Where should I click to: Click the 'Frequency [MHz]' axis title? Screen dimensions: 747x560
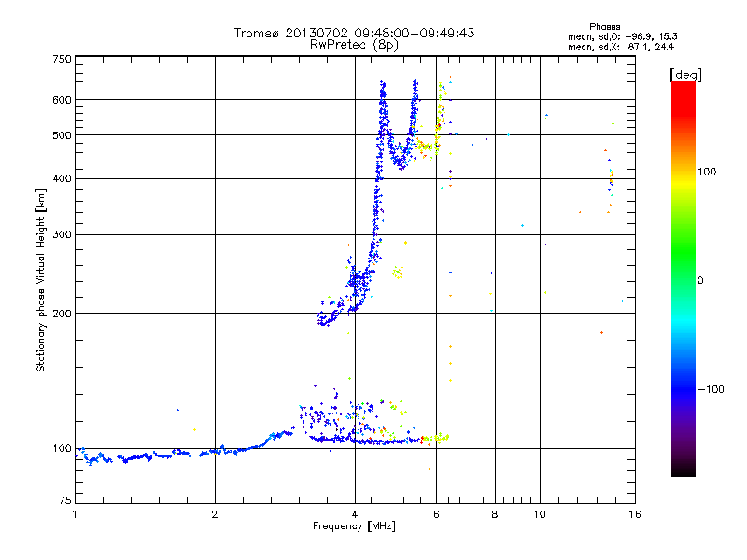tap(354, 526)
